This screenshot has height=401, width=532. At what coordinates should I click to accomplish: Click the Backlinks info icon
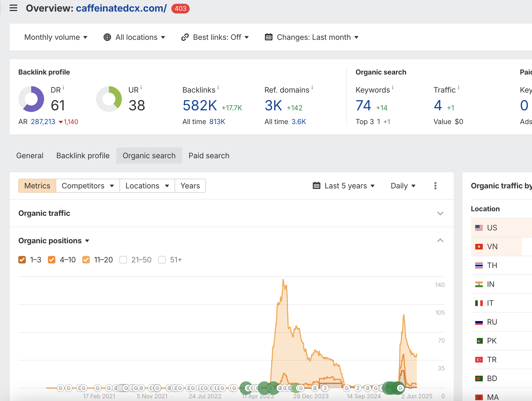218,87
